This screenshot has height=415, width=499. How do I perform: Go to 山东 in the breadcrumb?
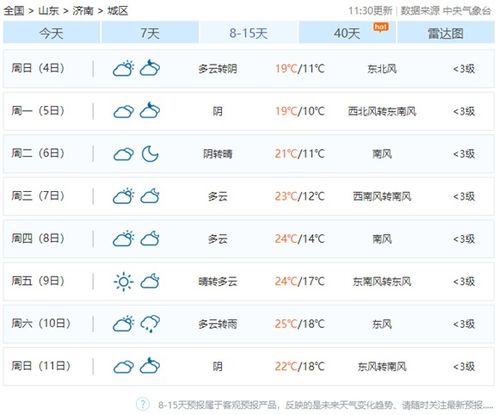coord(49,11)
